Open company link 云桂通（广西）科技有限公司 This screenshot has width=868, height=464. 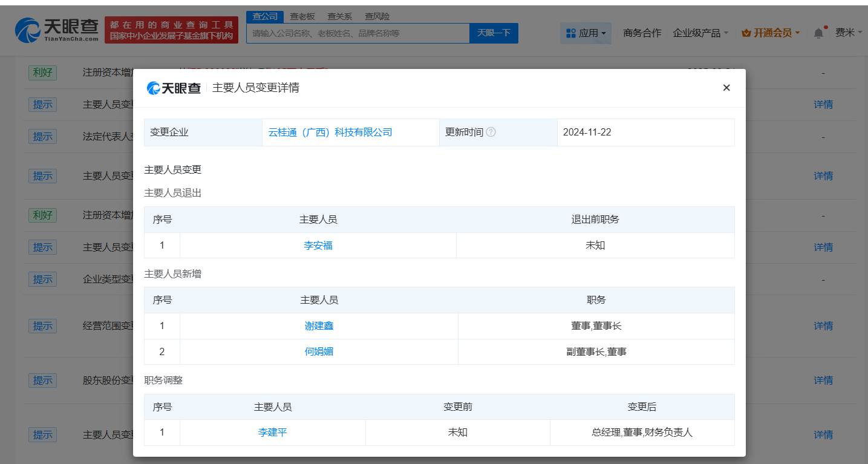[x=330, y=132]
